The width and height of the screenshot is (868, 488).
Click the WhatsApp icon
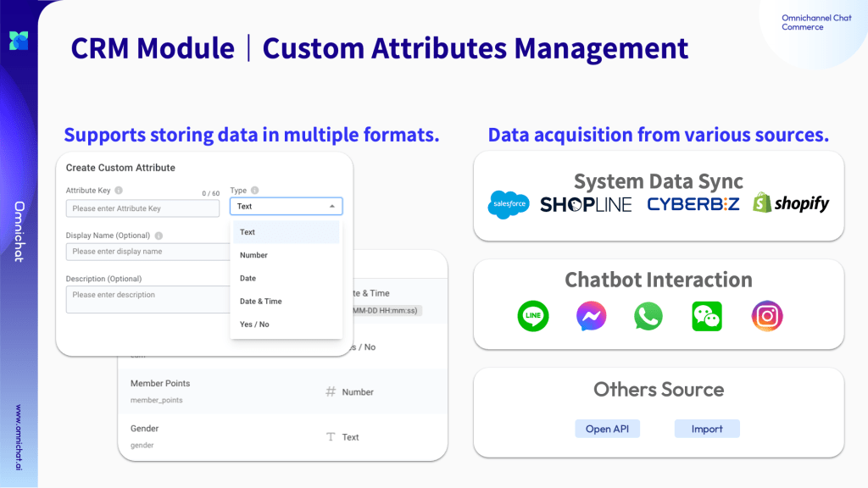648,316
